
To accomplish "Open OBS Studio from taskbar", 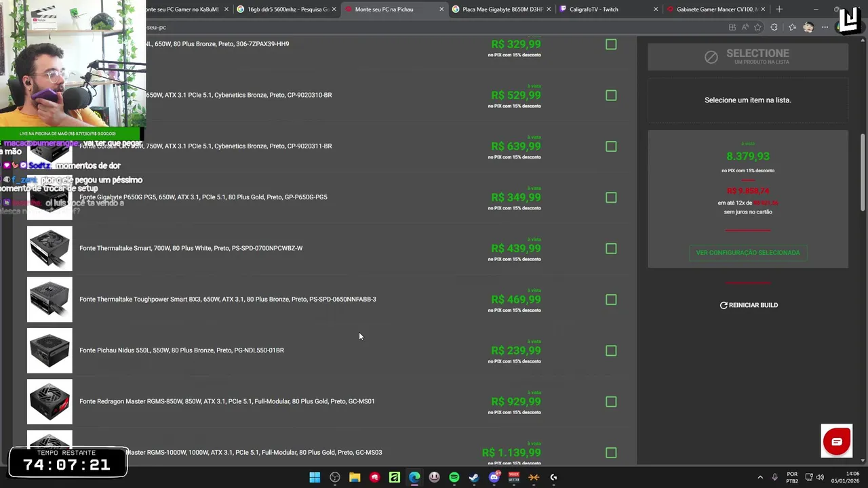I will [x=335, y=477].
